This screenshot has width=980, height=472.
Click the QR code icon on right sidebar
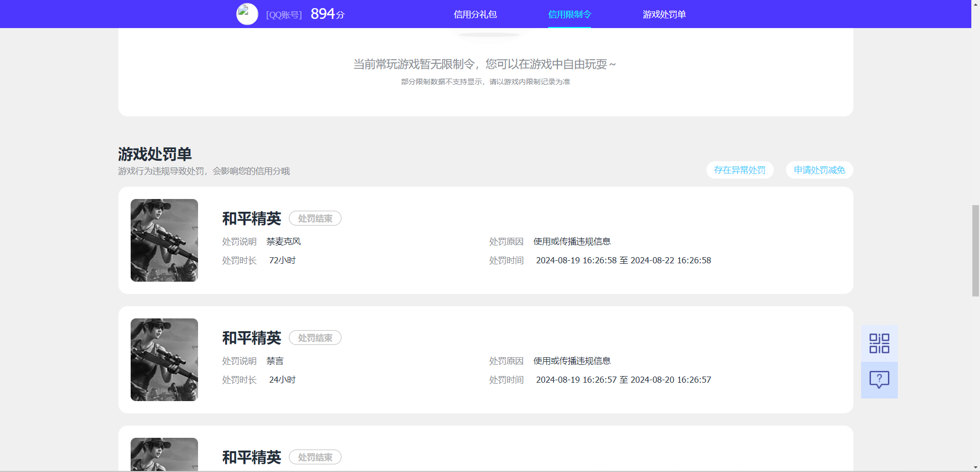click(879, 343)
